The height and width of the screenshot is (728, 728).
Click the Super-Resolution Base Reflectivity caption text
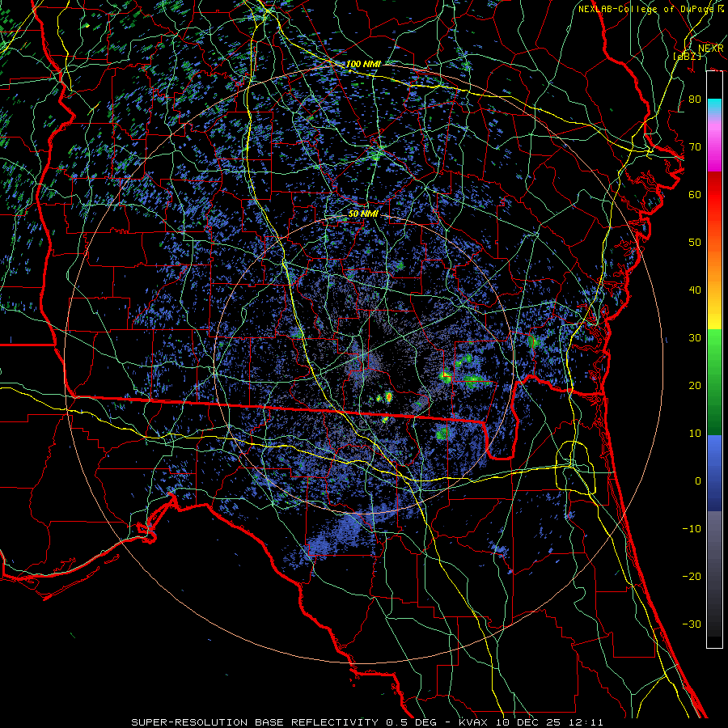click(284, 722)
